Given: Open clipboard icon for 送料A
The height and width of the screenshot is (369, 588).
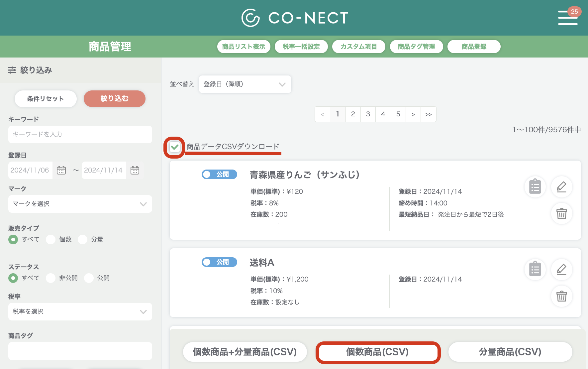Looking at the screenshot, I should (x=535, y=269).
